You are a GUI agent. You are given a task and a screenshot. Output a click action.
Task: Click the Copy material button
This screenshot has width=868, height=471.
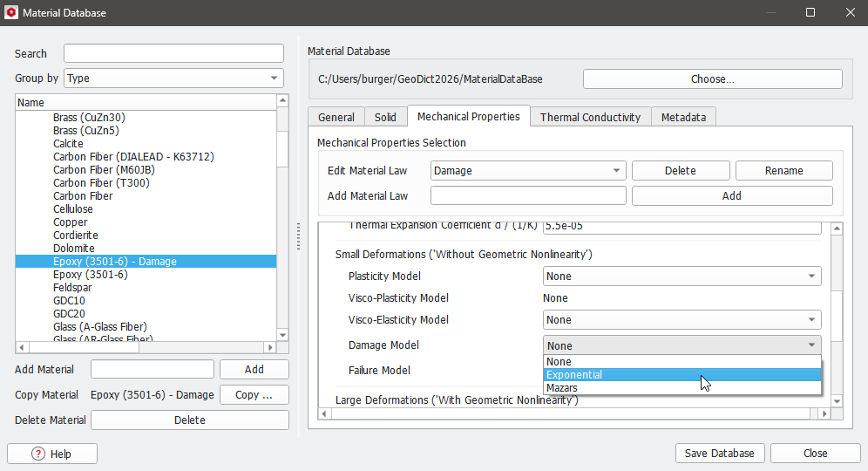(254, 395)
